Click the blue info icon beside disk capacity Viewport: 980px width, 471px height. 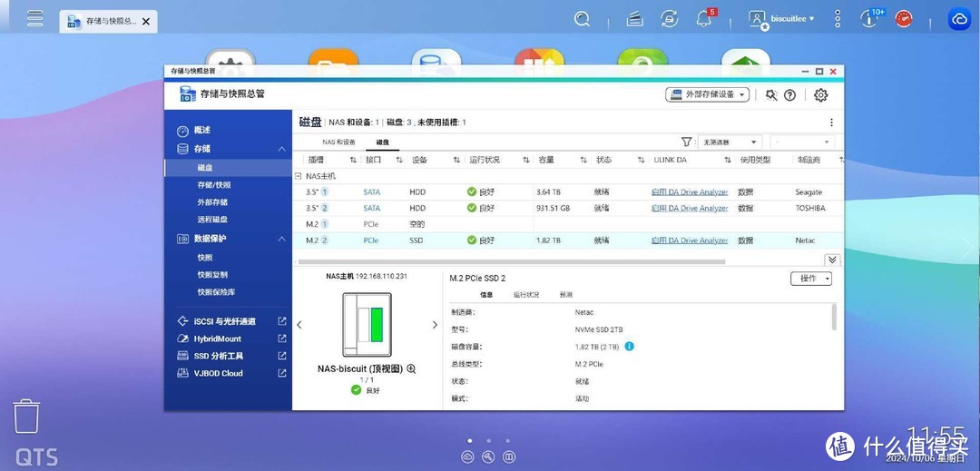click(x=630, y=346)
